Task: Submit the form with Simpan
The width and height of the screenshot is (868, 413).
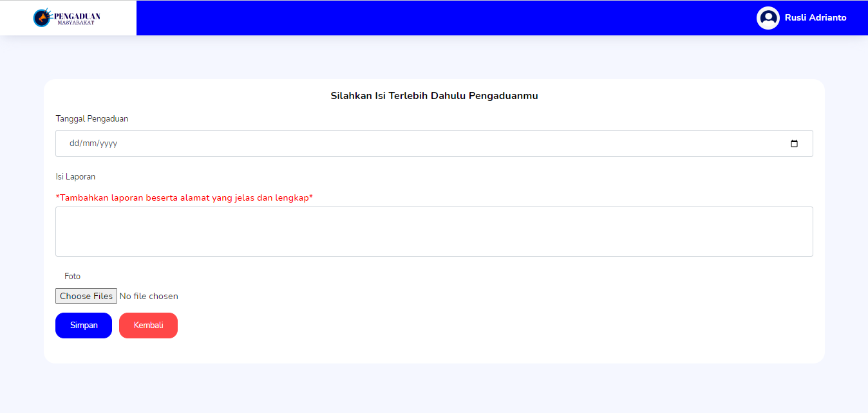Action: (x=84, y=326)
